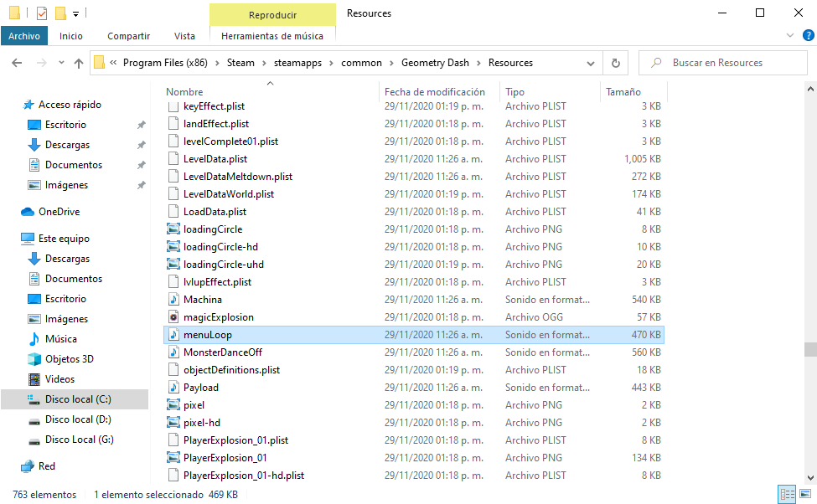Click the Acceso rápido star icon
Image resolution: width=817 pixels, height=504 pixels.
tap(28, 105)
